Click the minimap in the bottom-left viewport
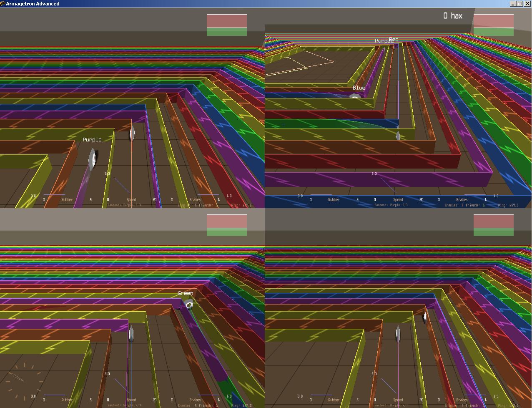The width and height of the screenshot is (532, 408). [226, 225]
